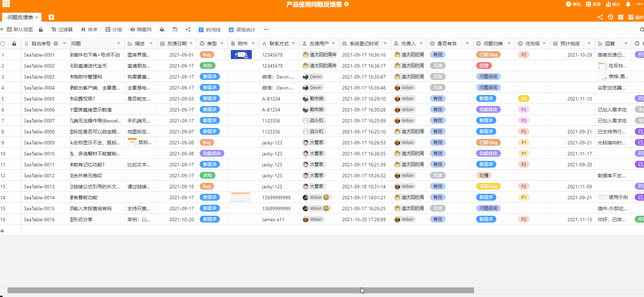
Task: Click the 战斗机 user chip in row SeaTable-0008
Action: click(314, 131)
